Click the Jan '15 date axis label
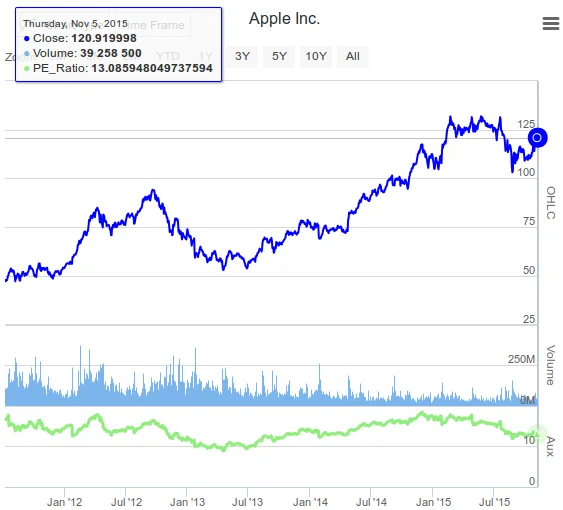This screenshot has width=563, height=510. point(433,502)
